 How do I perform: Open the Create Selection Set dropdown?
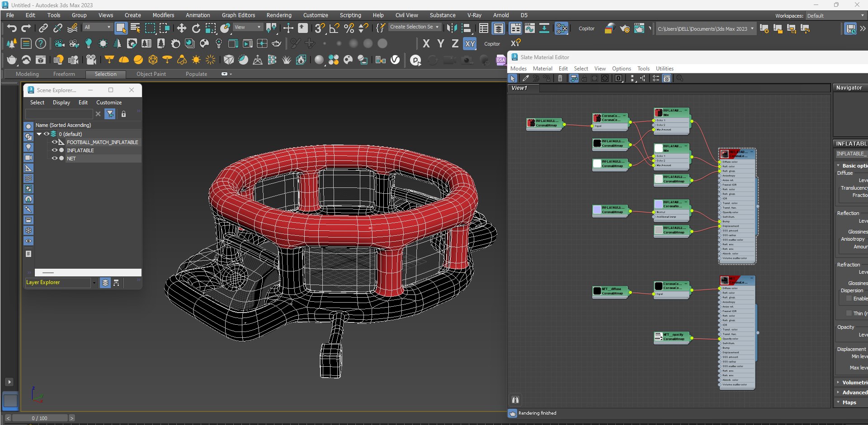414,27
